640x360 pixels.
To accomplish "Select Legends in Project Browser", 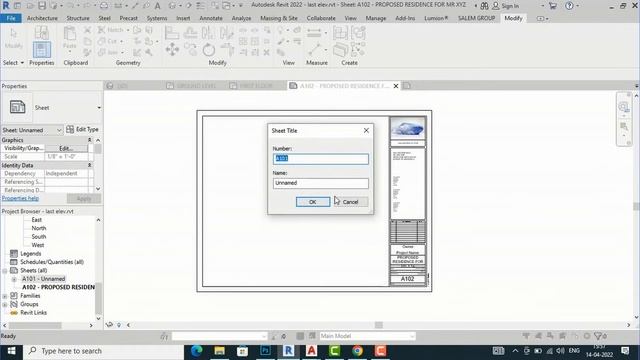I will 31,253.
